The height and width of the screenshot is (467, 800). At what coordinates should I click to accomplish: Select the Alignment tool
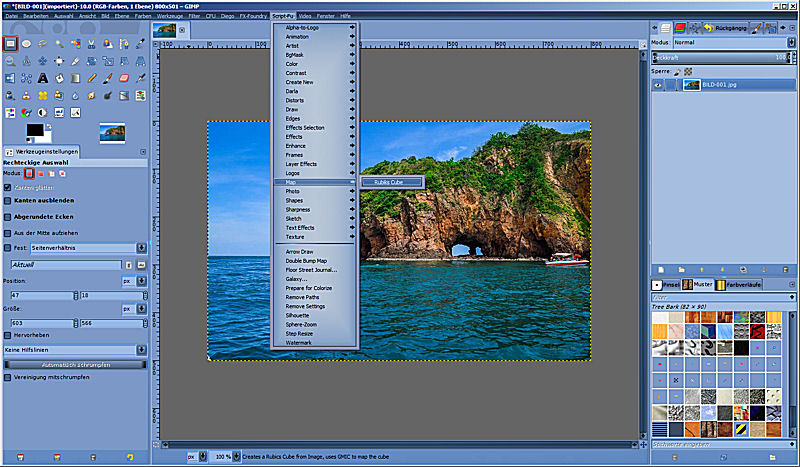59,61
